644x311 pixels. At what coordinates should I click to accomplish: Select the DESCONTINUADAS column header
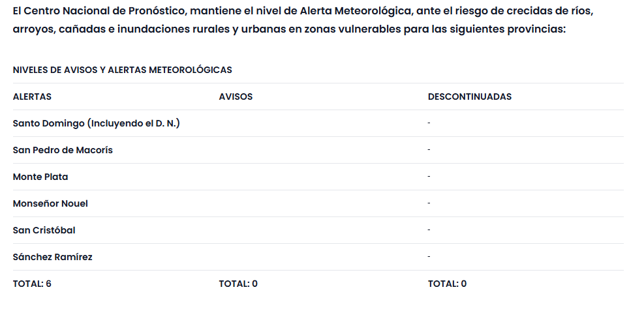click(469, 96)
